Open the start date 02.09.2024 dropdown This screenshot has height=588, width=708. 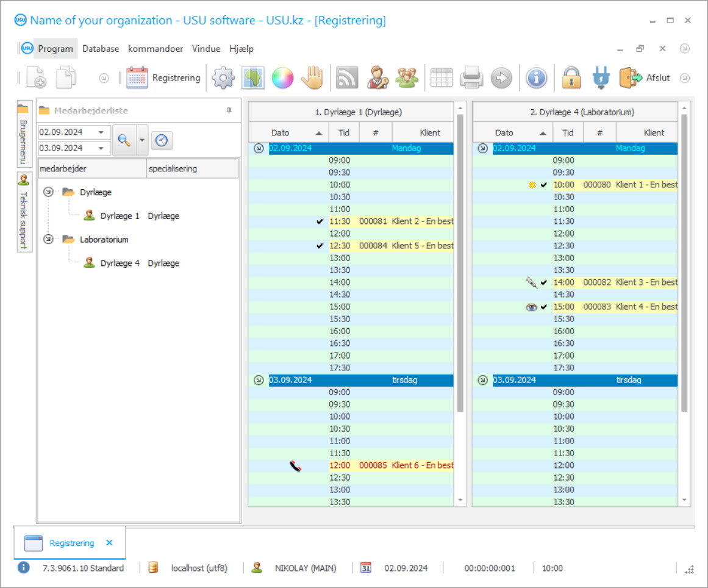point(101,132)
